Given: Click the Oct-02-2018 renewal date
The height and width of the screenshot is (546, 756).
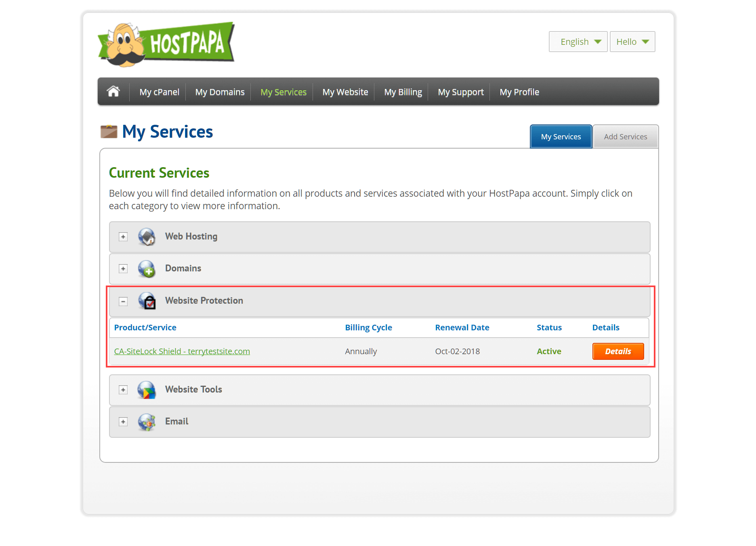Looking at the screenshot, I should (x=458, y=351).
